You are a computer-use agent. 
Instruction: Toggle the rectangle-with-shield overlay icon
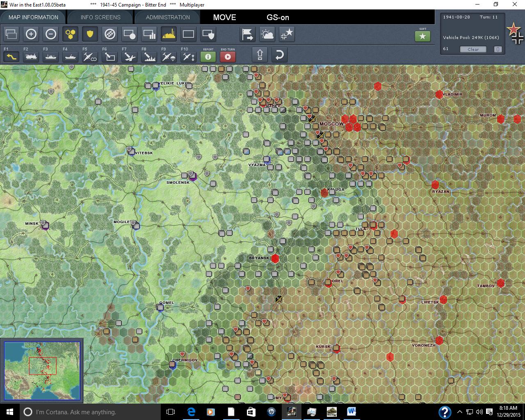point(208,34)
